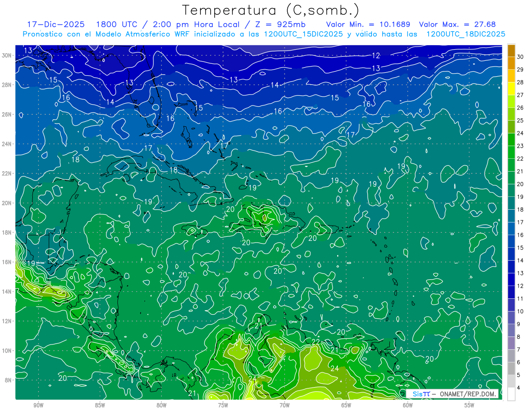Click the '65W' longitude axis label
The height and width of the screenshot is (411, 532).
[346, 405]
